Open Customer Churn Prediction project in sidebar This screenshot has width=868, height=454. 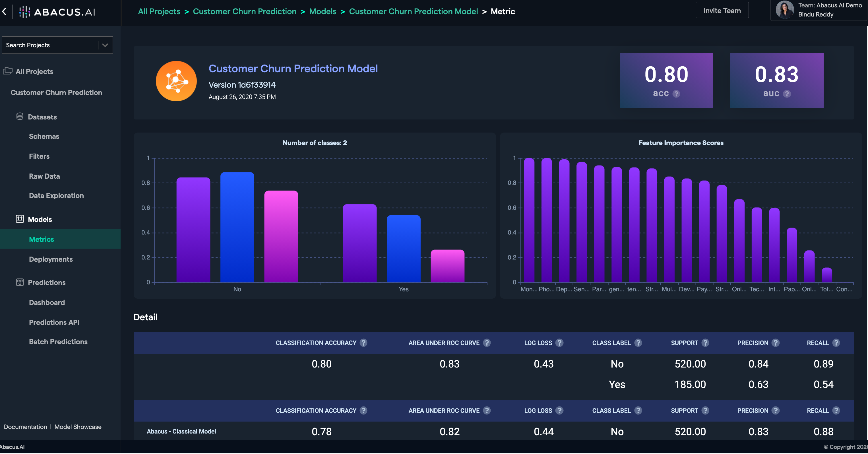[56, 93]
